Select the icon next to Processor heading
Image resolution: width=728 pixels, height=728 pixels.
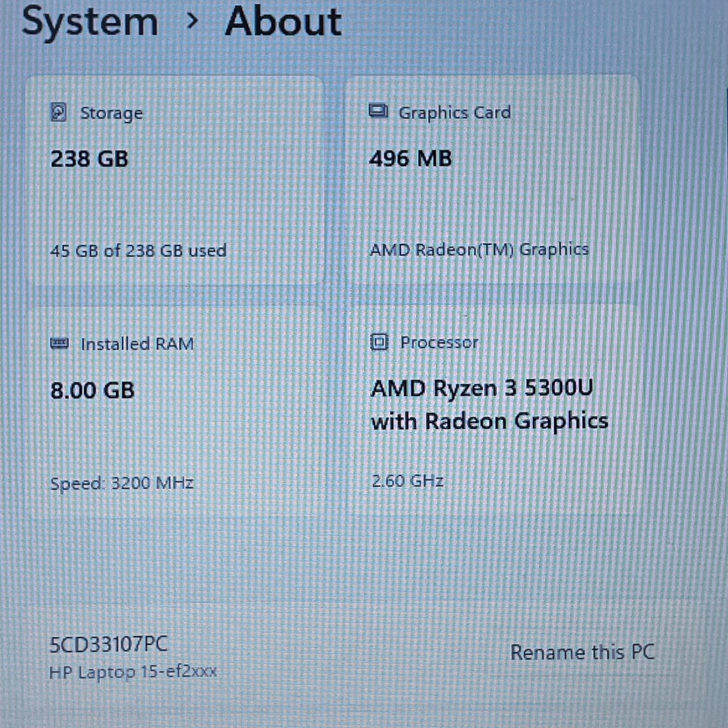pyautogui.click(x=379, y=342)
